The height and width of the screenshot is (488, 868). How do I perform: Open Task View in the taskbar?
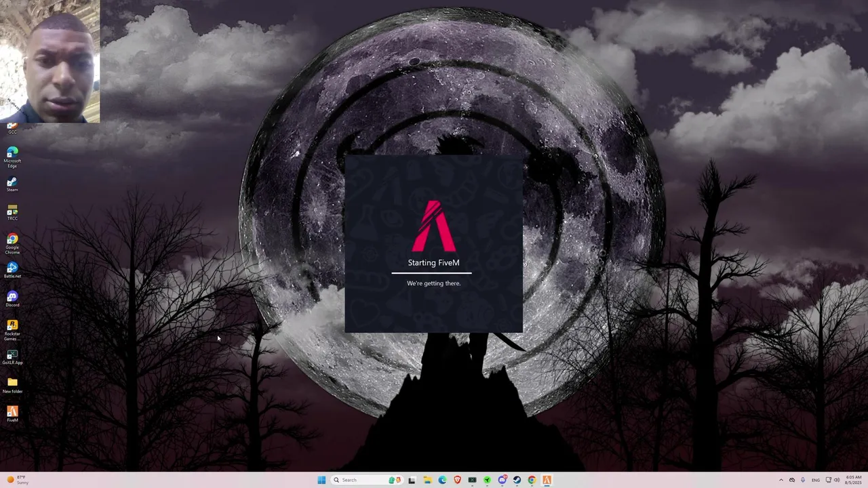coord(412,480)
